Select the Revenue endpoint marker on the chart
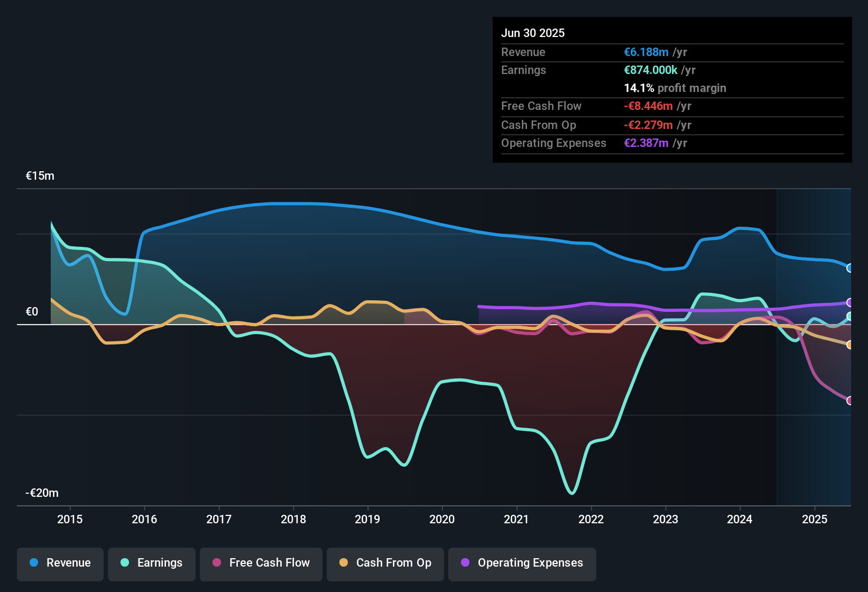Image resolution: width=868 pixels, height=592 pixels. point(849,269)
